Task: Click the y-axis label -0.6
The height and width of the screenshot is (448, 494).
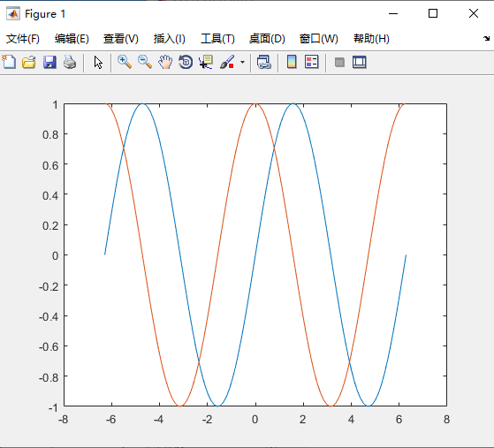Action: coord(49,347)
